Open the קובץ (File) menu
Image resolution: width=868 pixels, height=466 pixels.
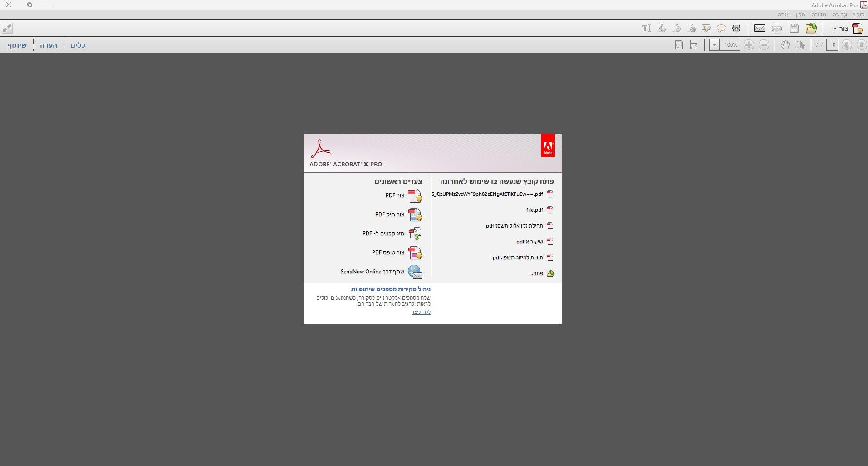click(859, 15)
